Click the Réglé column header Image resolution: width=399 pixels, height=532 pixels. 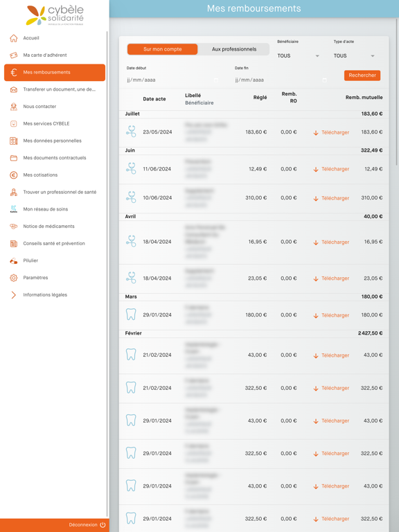click(x=260, y=98)
